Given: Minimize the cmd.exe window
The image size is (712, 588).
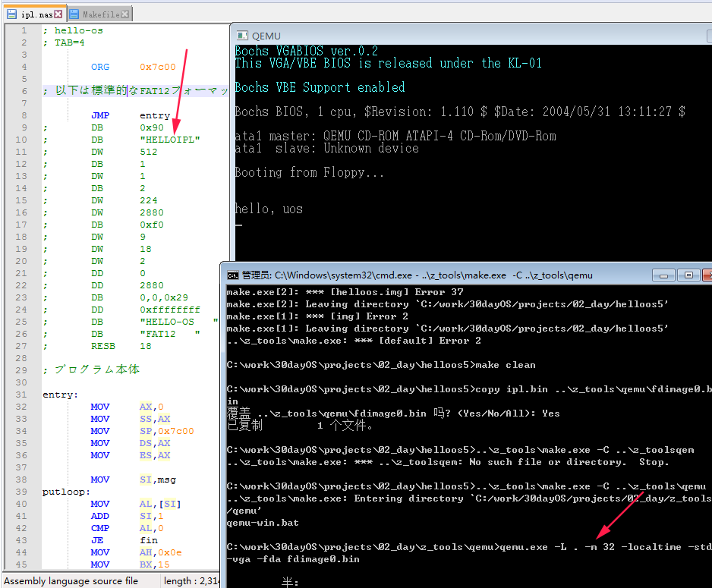Looking at the screenshot, I should [664, 275].
